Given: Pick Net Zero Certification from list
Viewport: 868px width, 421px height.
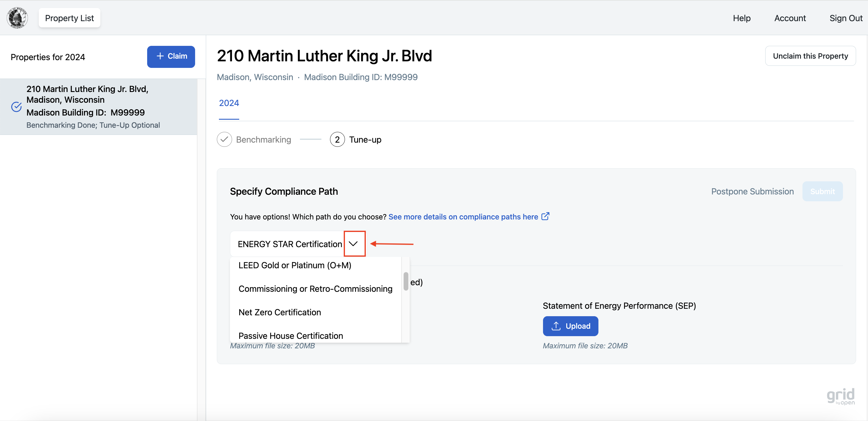Looking at the screenshot, I should click(x=279, y=312).
